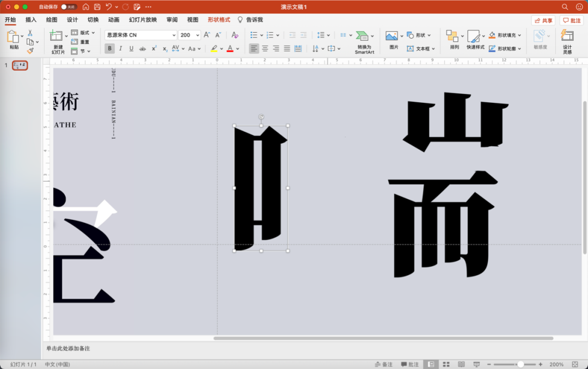
Task: Switch to slide sorter view
Action: pos(446,364)
